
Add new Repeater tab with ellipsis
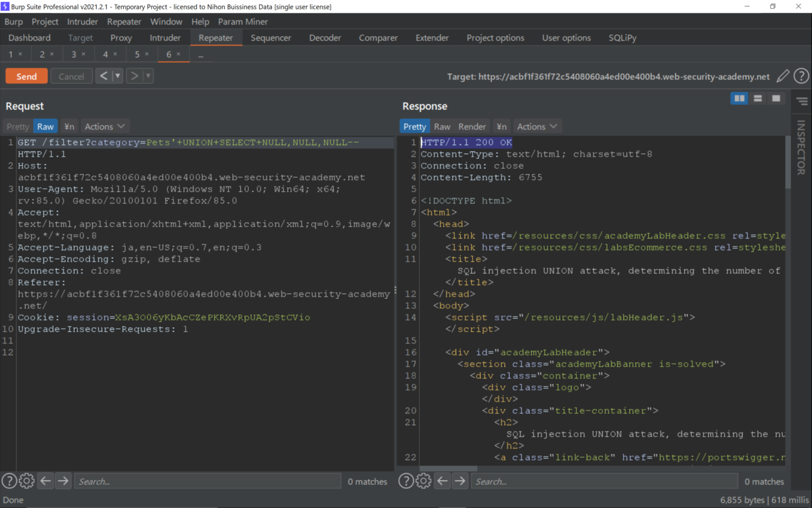click(x=200, y=55)
